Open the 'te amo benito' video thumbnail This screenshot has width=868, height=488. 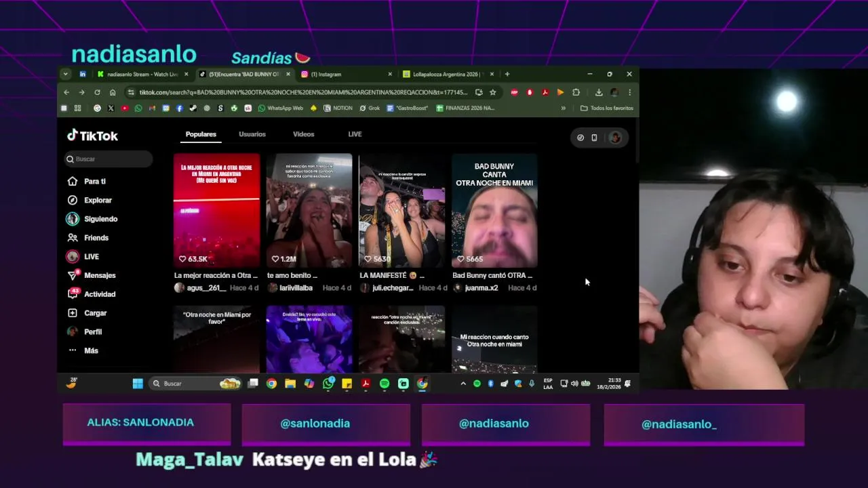pos(309,211)
